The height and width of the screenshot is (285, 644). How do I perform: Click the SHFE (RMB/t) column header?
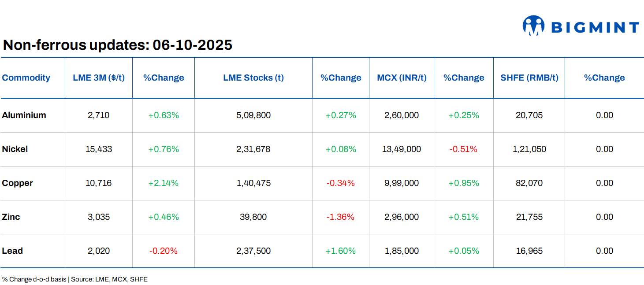click(529, 78)
